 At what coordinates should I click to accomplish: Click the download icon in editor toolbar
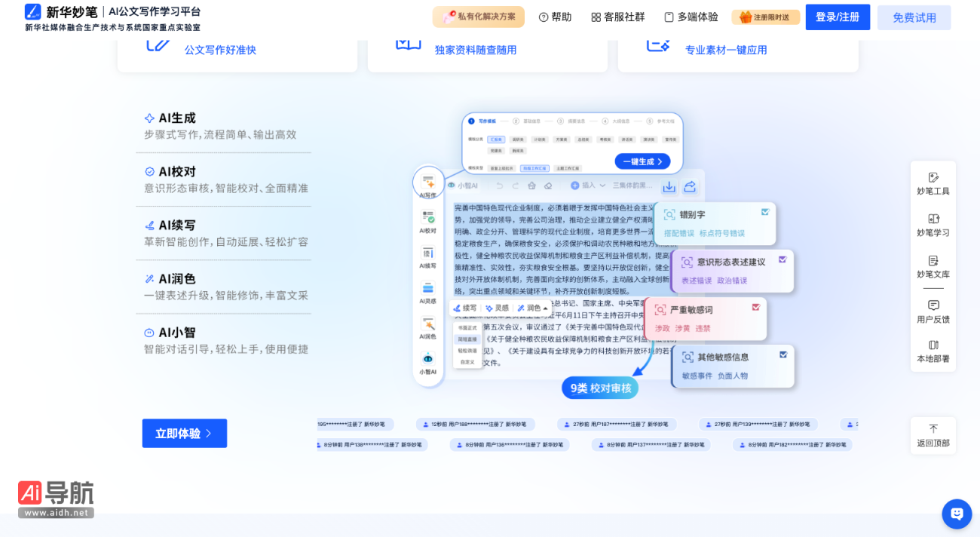(x=669, y=186)
